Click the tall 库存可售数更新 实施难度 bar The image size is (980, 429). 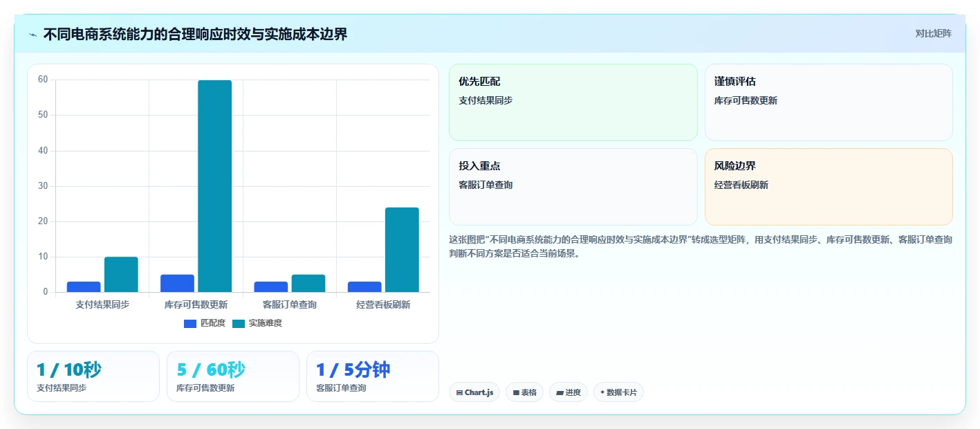coord(215,186)
